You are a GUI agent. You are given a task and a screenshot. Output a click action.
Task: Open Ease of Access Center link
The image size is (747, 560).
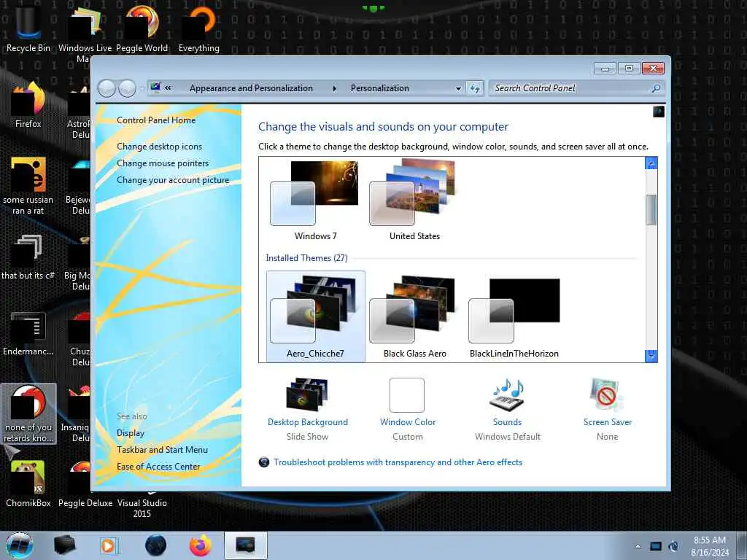[x=158, y=466]
